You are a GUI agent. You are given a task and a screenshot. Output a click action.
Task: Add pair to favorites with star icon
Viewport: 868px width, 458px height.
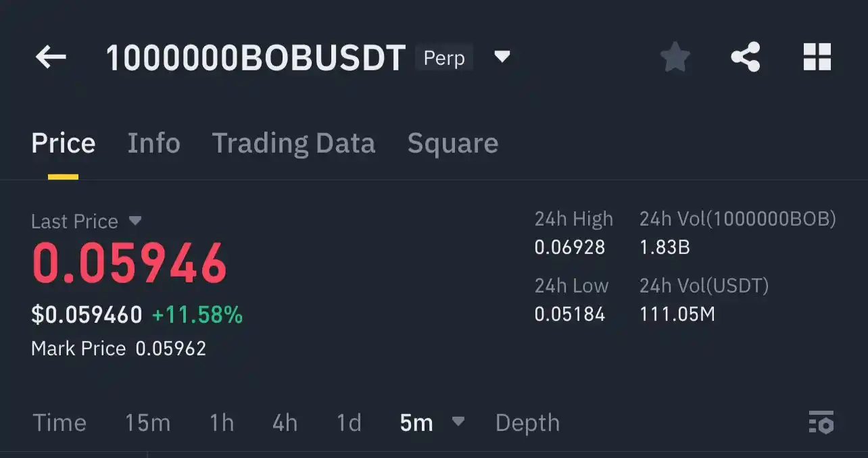point(675,57)
